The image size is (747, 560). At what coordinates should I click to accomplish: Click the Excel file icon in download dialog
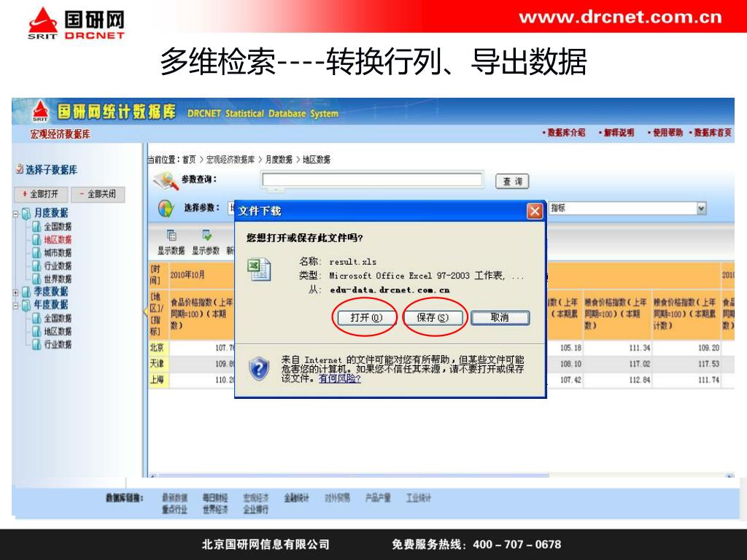pyautogui.click(x=259, y=269)
